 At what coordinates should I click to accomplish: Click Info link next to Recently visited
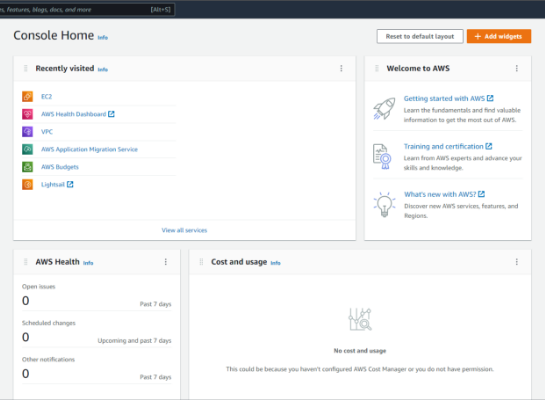(103, 70)
